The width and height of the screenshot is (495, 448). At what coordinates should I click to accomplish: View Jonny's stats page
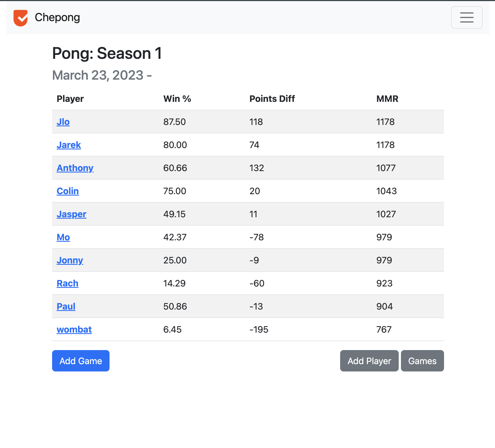click(x=70, y=260)
